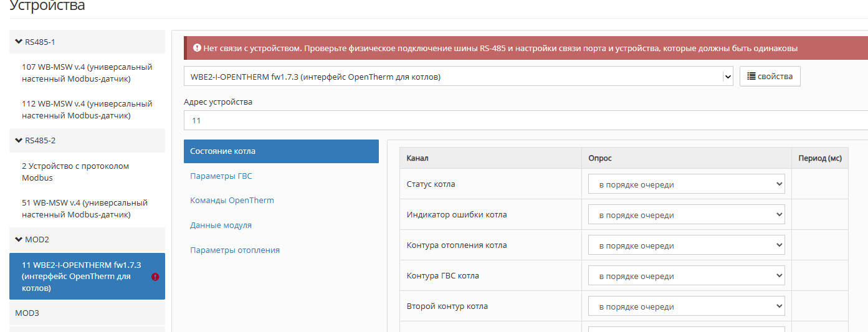Collapse the RS485-2 port group
The height and width of the screenshot is (332, 868).
click(x=19, y=140)
